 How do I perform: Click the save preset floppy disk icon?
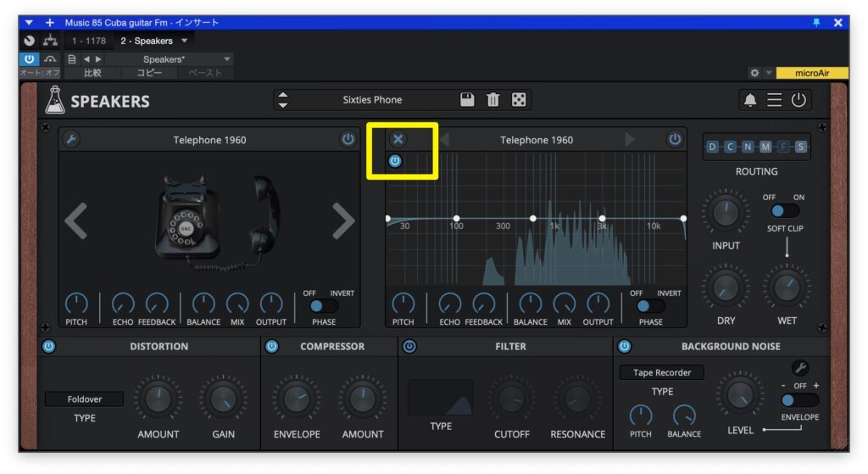click(467, 100)
